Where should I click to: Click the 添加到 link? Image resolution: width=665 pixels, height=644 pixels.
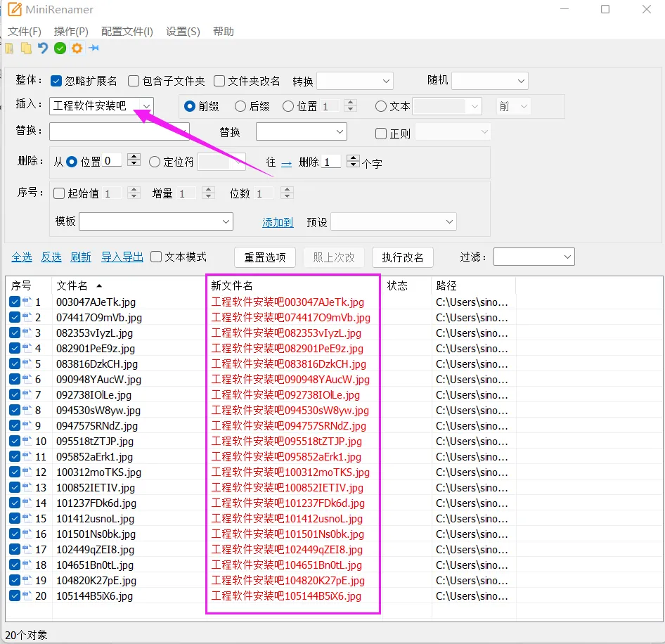pos(278,222)
